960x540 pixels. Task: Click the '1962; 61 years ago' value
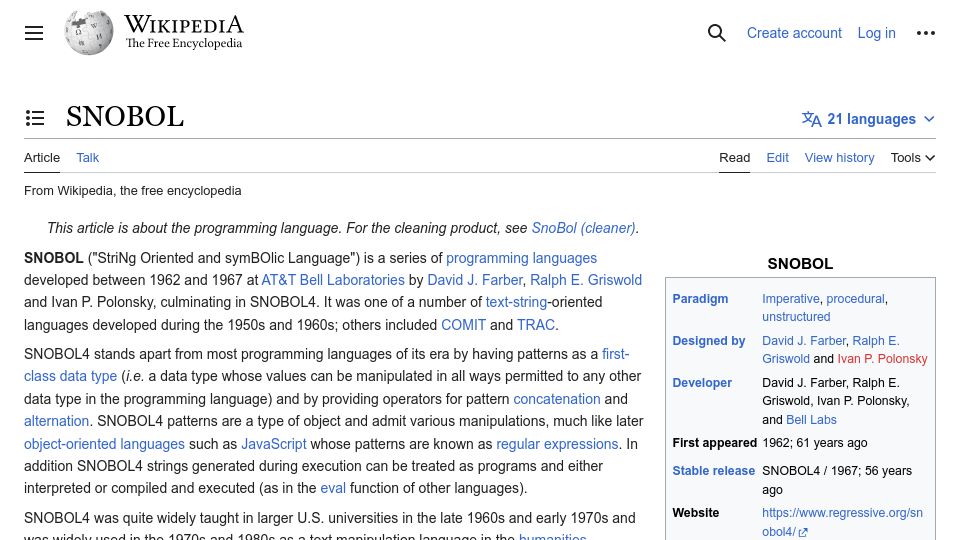[x=814, y=443]
